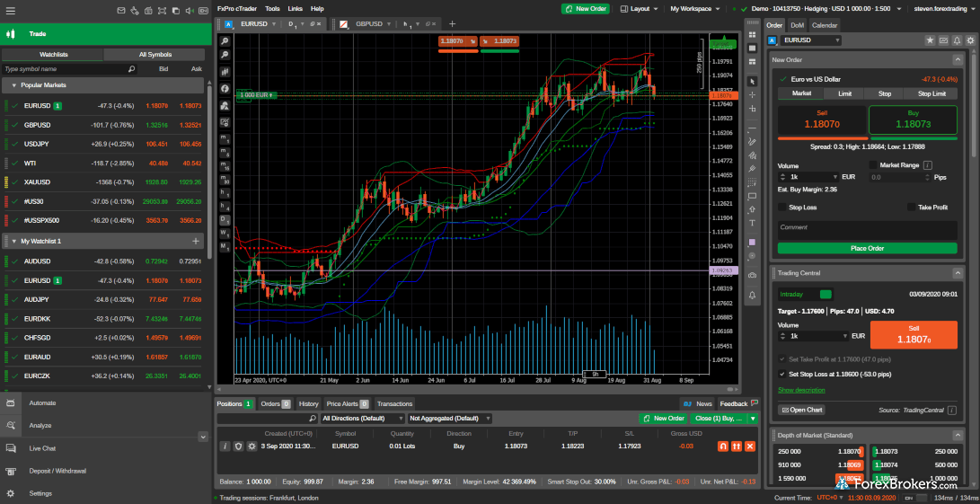Open position settings gear icon
980x504 pixels.
click(x=252, y=447)
